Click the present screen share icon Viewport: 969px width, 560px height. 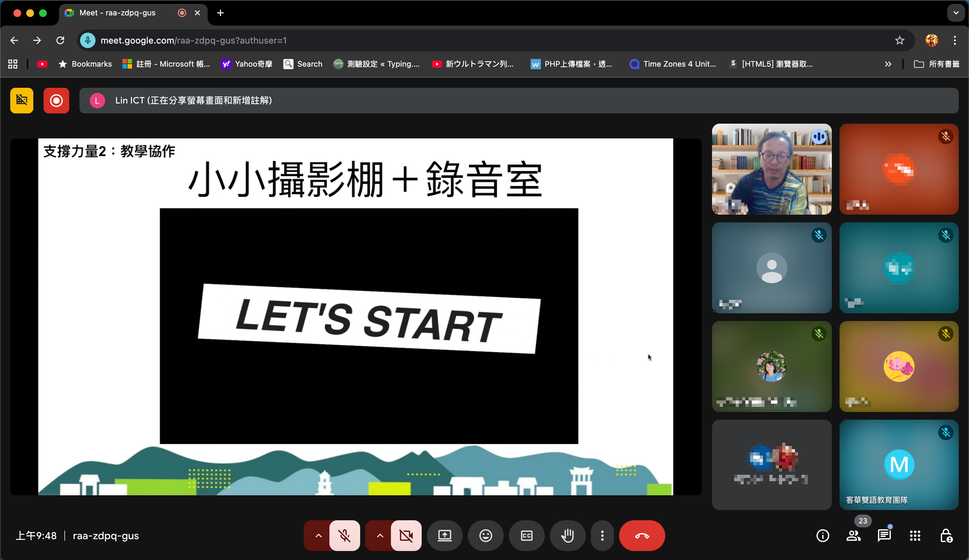[x=444, y=535]
